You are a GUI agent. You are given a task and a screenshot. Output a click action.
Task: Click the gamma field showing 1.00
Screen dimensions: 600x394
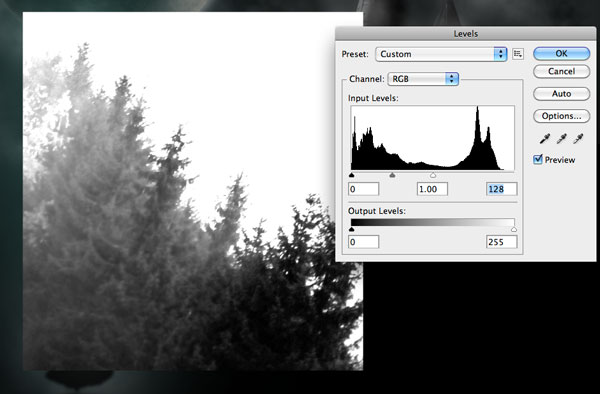tap(432, 189)
